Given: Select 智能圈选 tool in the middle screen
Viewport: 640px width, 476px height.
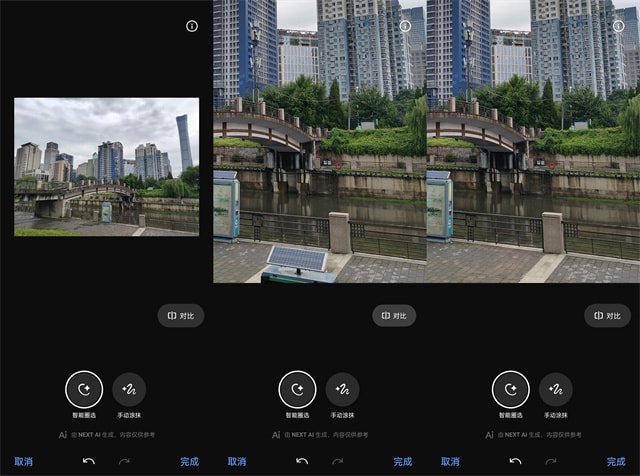Looking at the screenshot, I should 297,389.
